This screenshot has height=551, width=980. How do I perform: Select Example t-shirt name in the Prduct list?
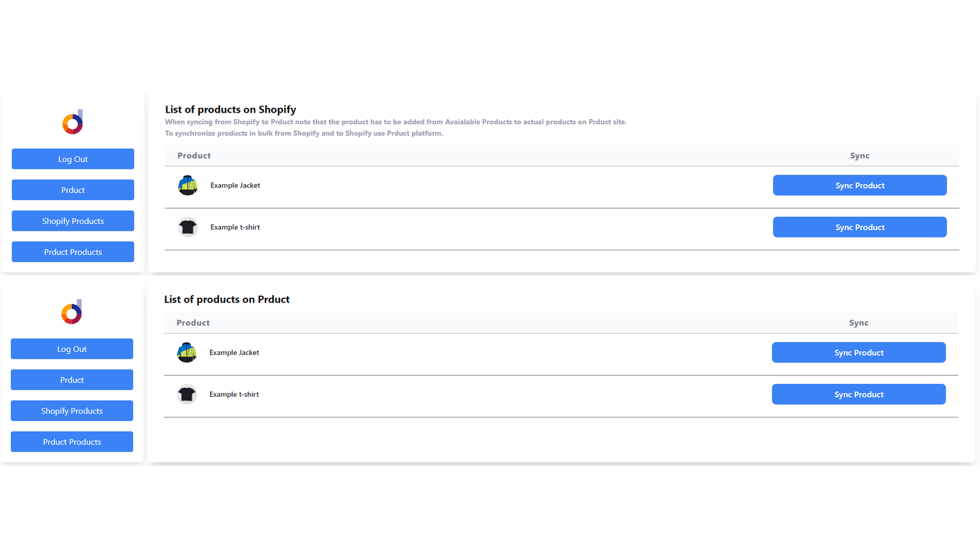pyautogui.click(x=234, y=394)
